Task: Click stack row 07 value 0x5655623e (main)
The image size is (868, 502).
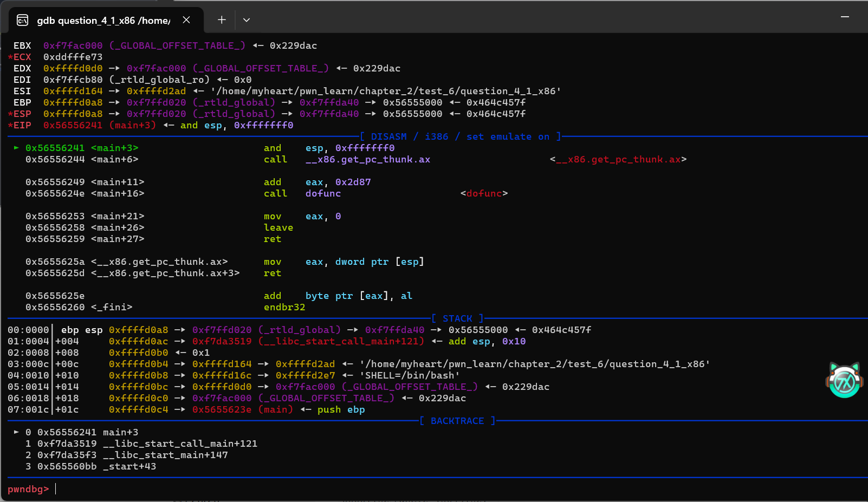Action: tap(243, 409)
